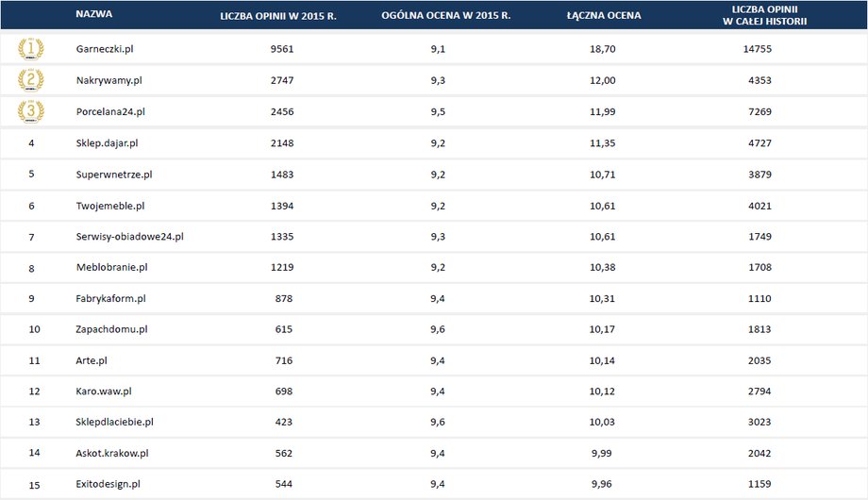Open the Garneczki.pl shop entry
This screenshot has height=500, width=868.
[105, 49]
